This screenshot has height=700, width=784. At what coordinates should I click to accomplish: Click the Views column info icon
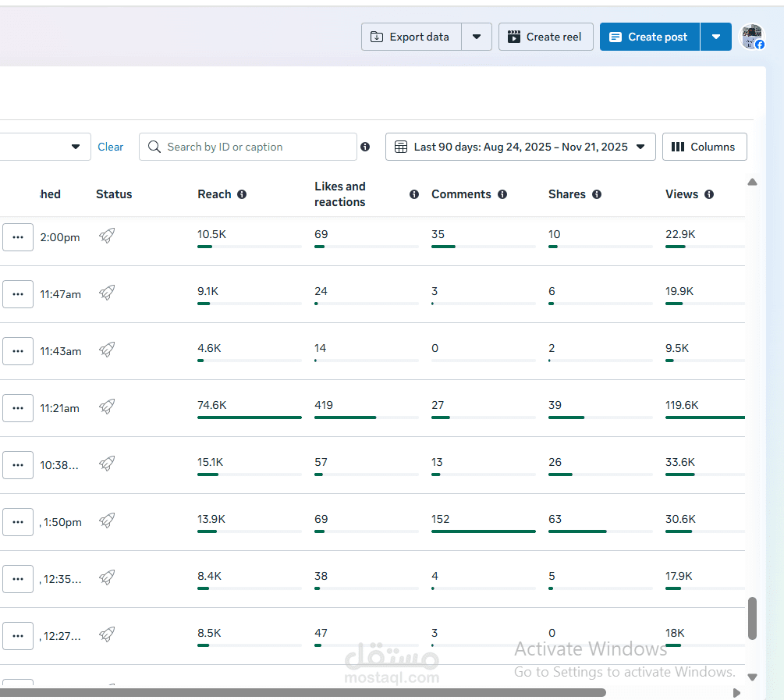(709, 194)
